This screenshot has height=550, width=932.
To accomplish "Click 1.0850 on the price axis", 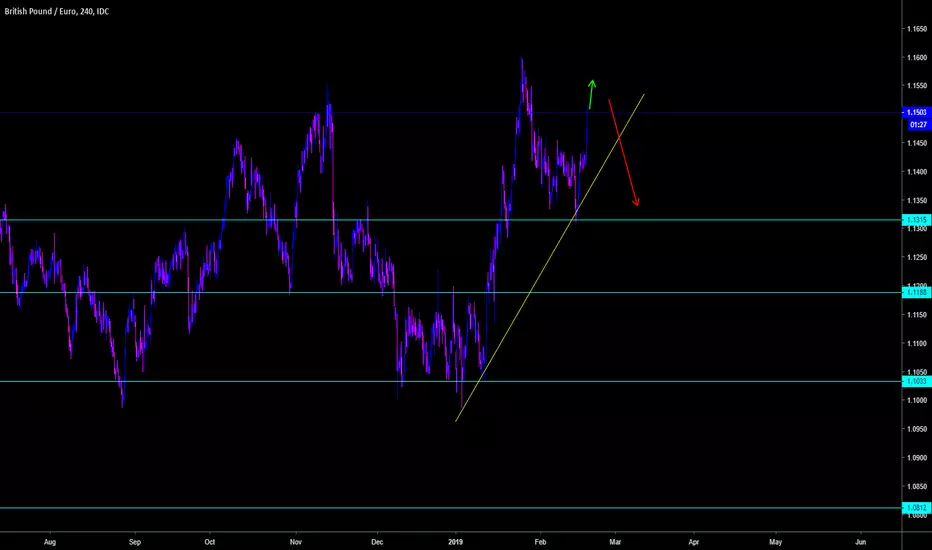I will point(917,486).
